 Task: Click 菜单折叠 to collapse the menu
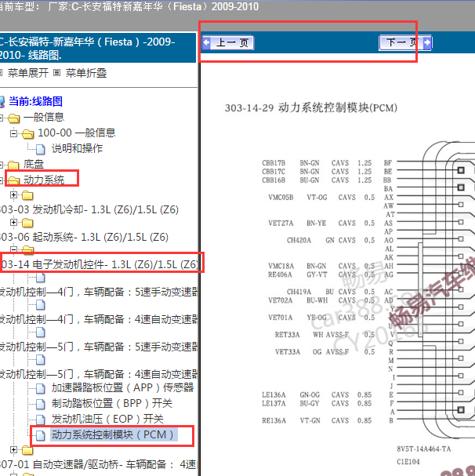86,73
